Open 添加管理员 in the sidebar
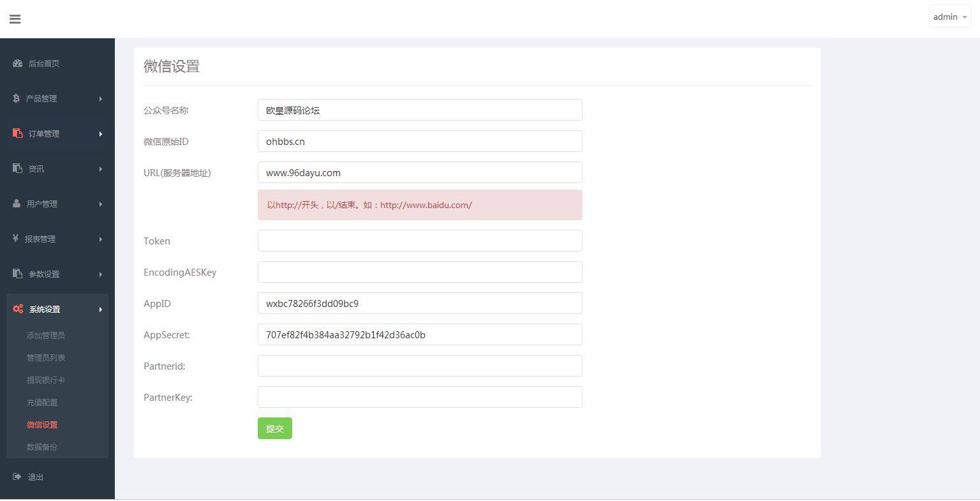 (46, 335)
